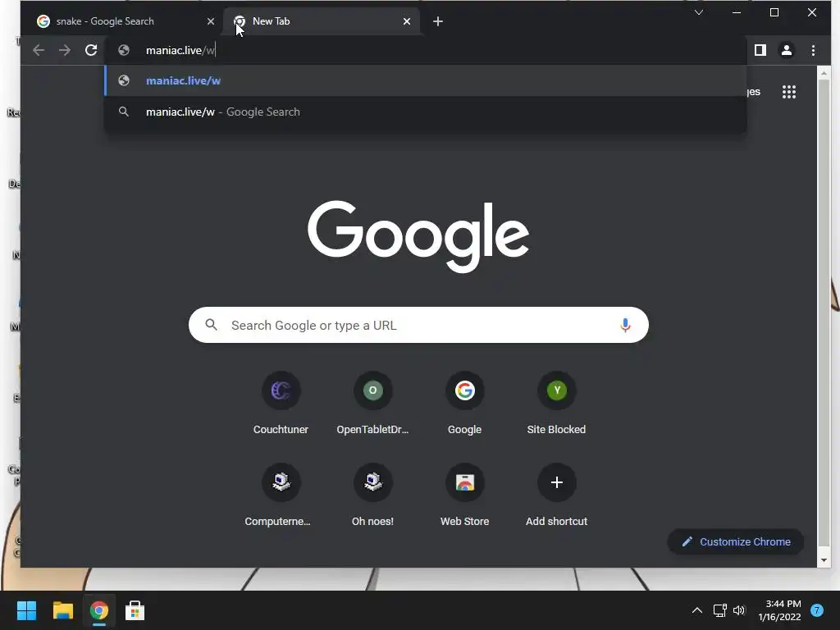Click the address bar text maniac.live/w
The height and width of the screenshot is (630, 840).
[x=180, y=50]
